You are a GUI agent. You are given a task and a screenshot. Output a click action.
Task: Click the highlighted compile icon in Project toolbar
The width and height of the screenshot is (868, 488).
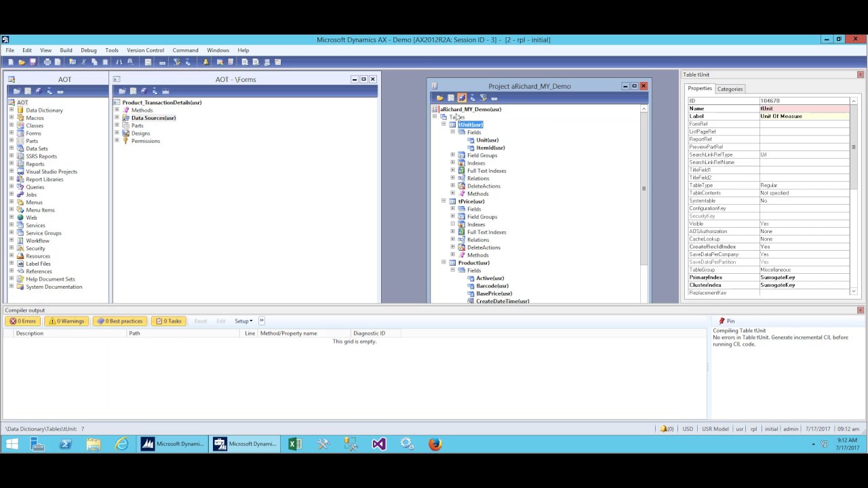pyautogui.click(x=462, y=98)
